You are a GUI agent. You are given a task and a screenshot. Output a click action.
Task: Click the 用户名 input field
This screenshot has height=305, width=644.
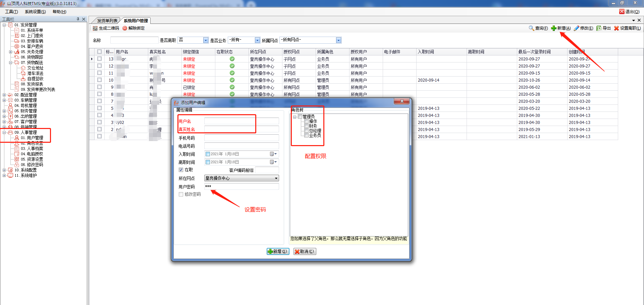coord(241,121)
